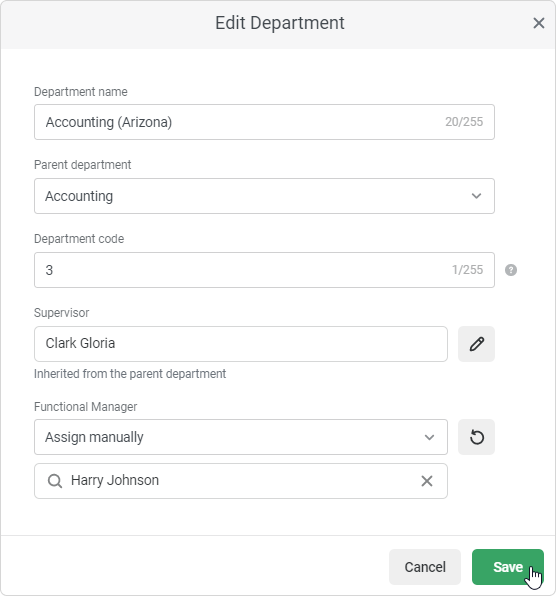Click the magnifier icon beside Harry Johnson
Screen dimensions: 556x596
55,481
